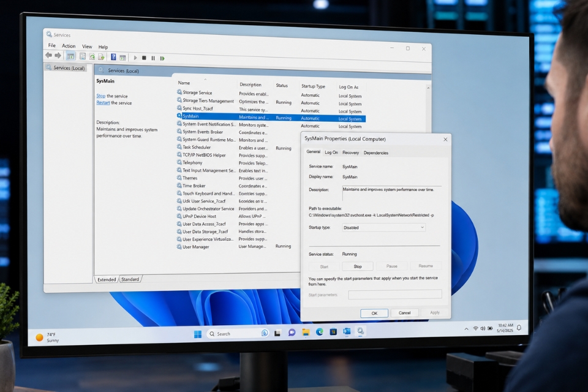Click the Stop Service square icon

point(144,58)
